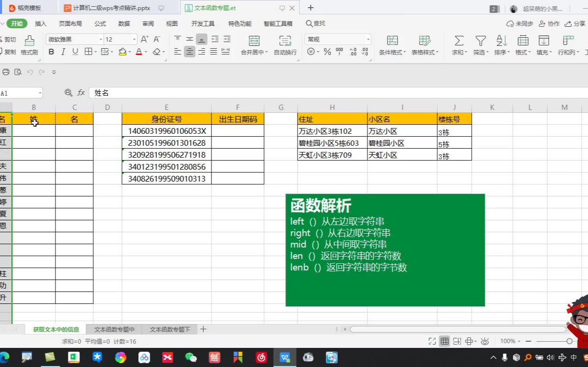The height and width of the screenshot is (367, 588).
Task: Click the percent style icon
Action: coord(327,52)
